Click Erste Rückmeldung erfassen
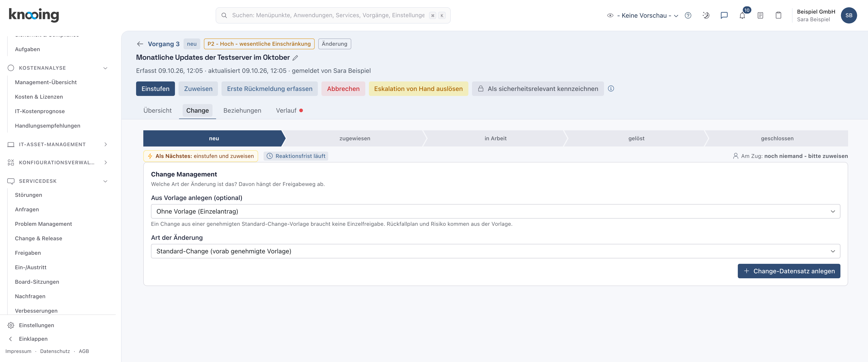This screenshot has width=868, height=362. coord(270,89)
